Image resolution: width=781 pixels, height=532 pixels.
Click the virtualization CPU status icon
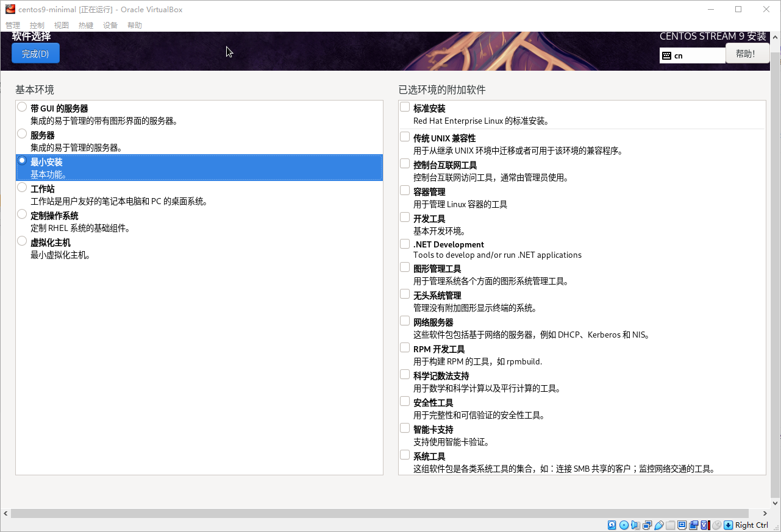pyautogui.click(x=705, y=525)
